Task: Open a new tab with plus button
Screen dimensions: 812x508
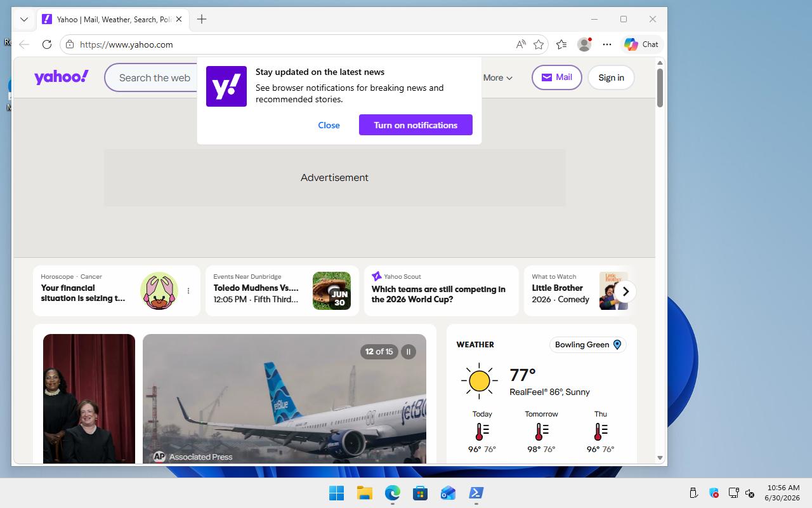Action: 202,19
